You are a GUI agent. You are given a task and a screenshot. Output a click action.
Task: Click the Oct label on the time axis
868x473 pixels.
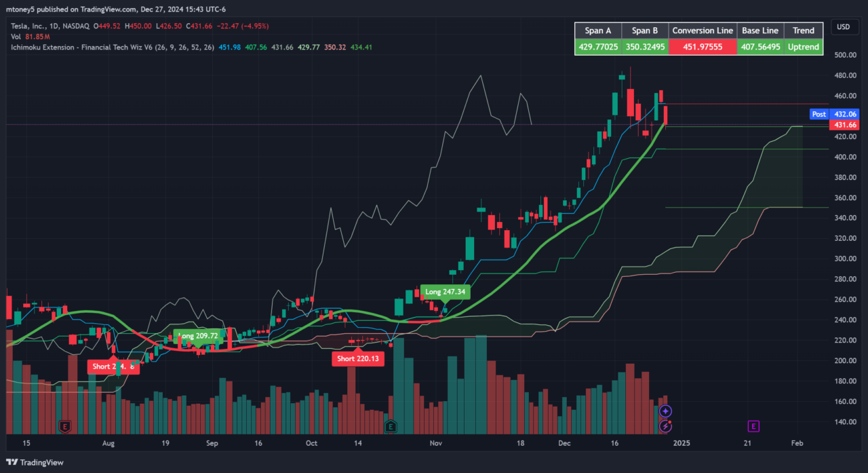[311, 443]
